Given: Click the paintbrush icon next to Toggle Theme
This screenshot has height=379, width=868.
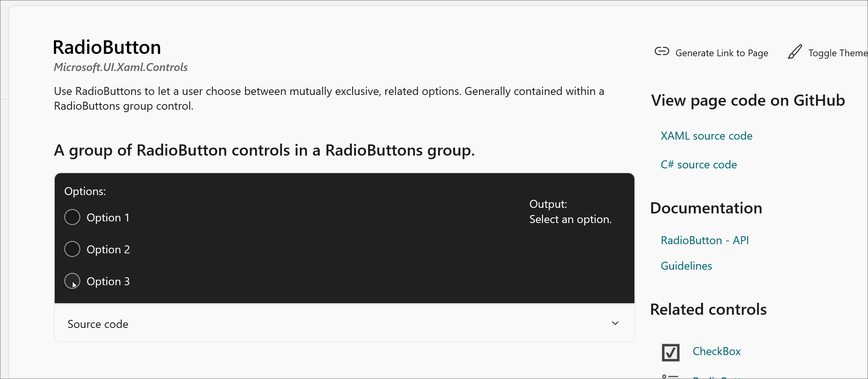Looking at the screenshot, I should click(x=795, y=51).
